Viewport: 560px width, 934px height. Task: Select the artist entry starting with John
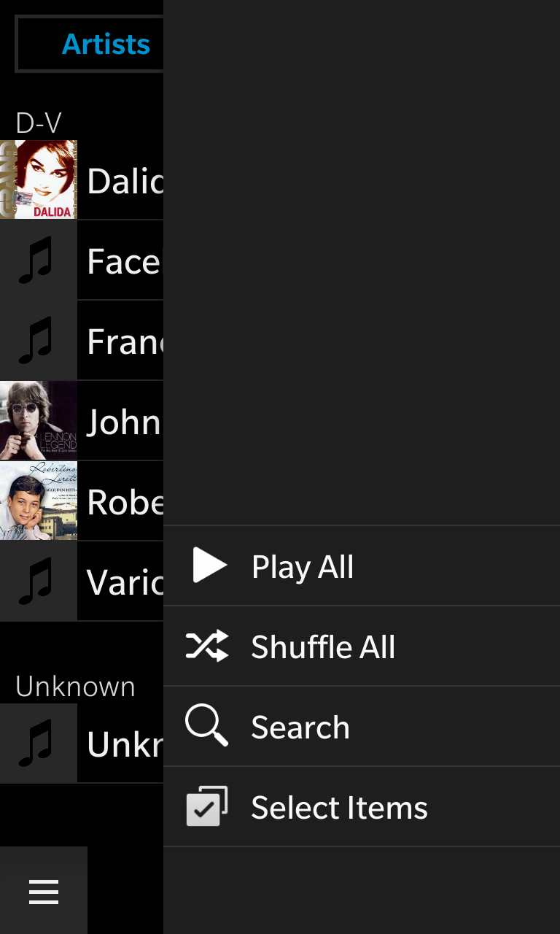124,421
